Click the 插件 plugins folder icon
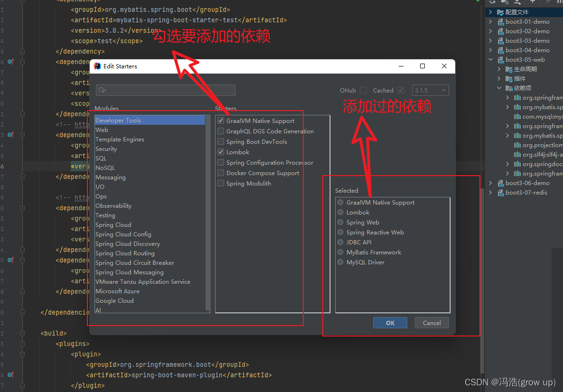The width and height of the screenshot is (563, 392). pos(509,79)
